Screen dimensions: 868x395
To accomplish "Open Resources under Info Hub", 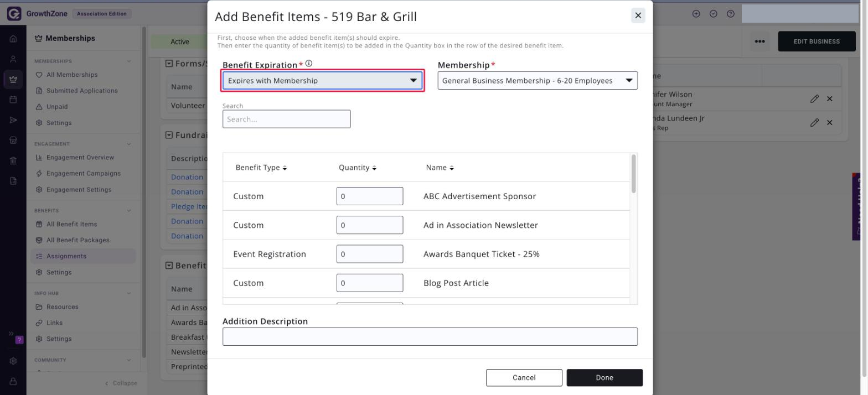I will [63, 307].
